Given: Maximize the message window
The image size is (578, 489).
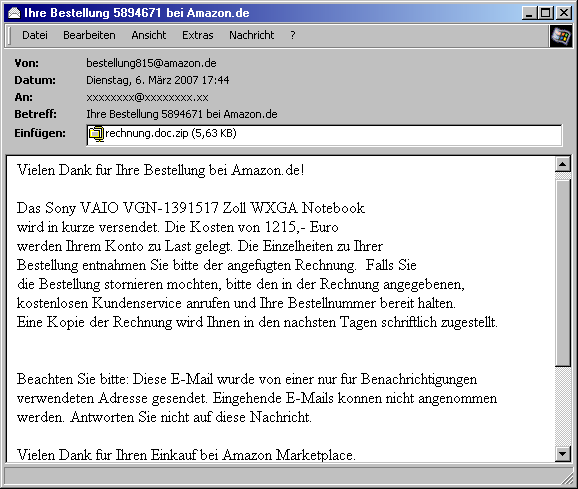Looking at the screenshot, I should click(x=546, y=13).
